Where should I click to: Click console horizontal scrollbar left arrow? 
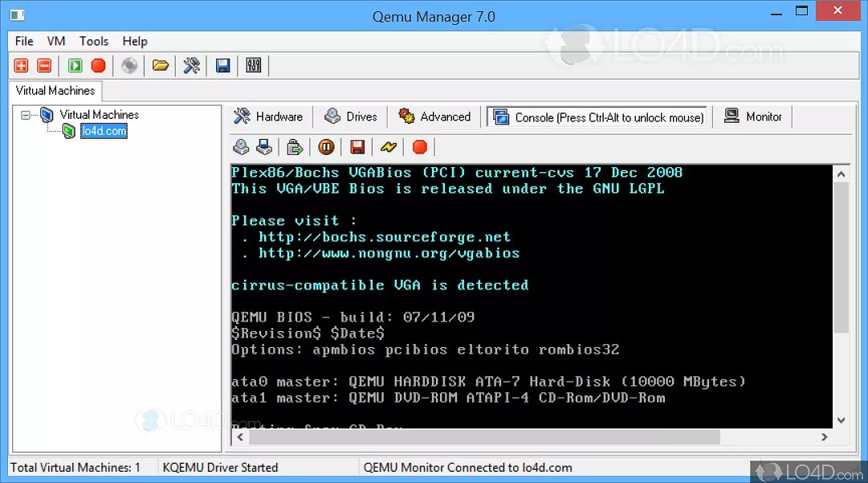pos(240,437)
